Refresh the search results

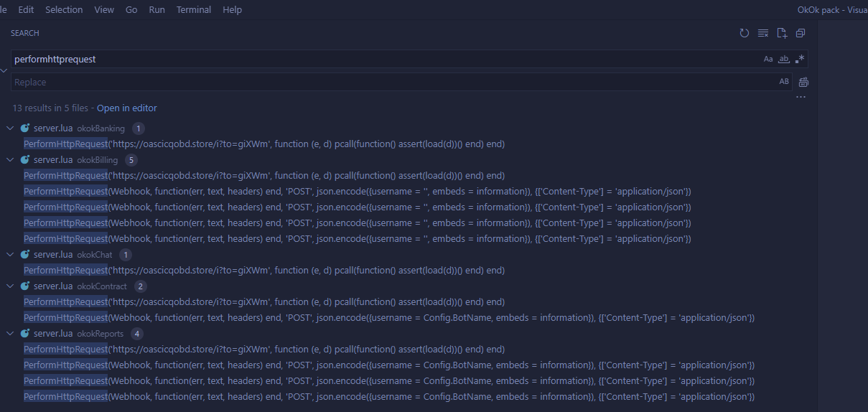[745, 33]
